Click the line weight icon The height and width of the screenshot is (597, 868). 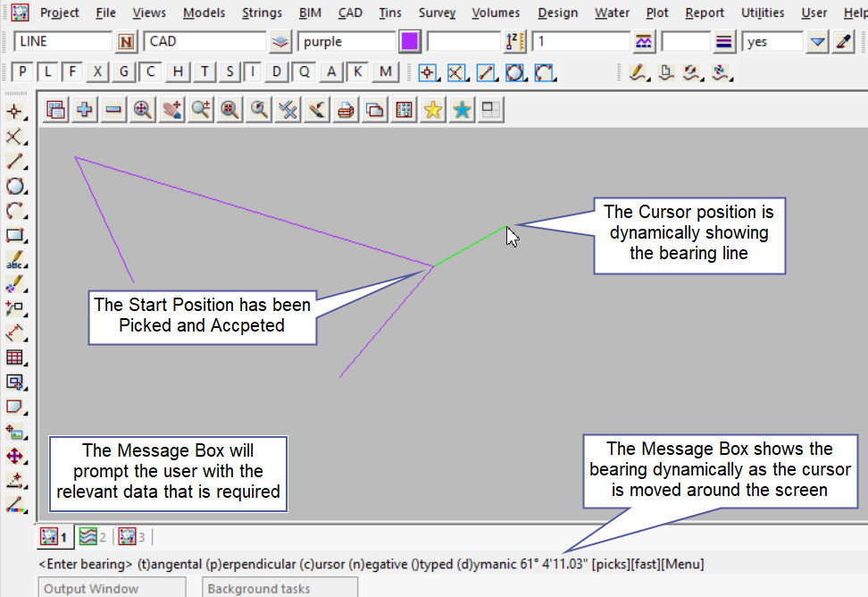[723, 41]
